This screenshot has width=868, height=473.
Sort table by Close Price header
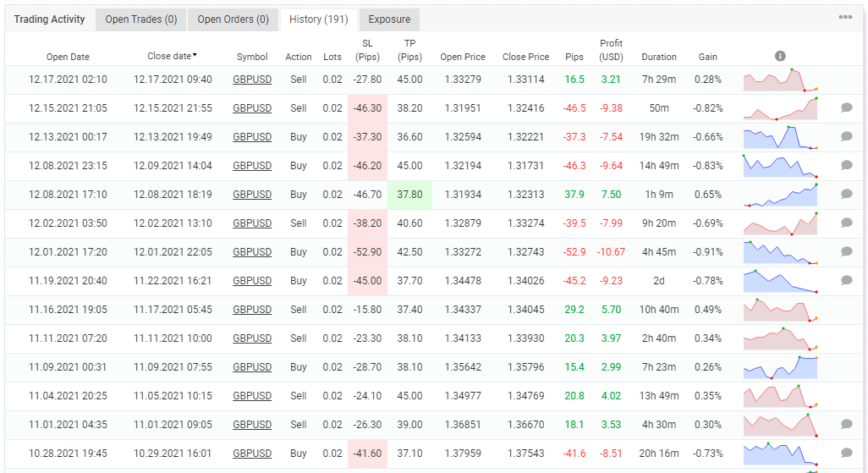pyautogui.click(x=526, y=57)
